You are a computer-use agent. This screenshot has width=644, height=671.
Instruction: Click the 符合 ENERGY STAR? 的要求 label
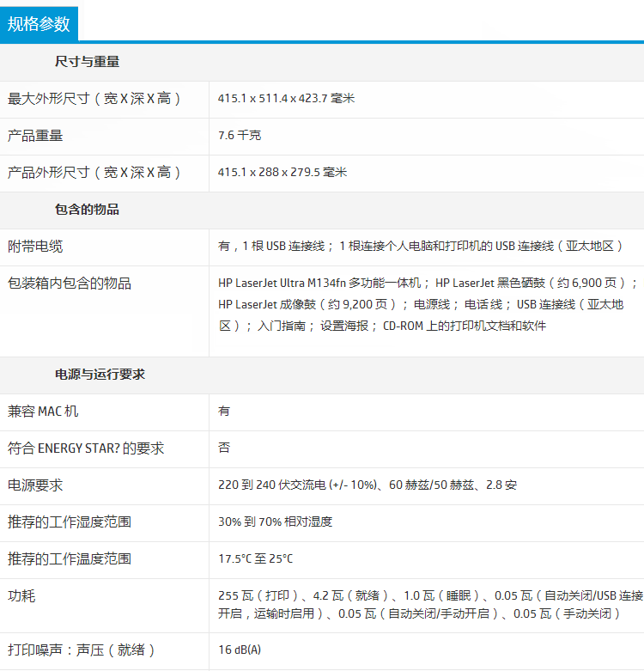tap(86, 448)
